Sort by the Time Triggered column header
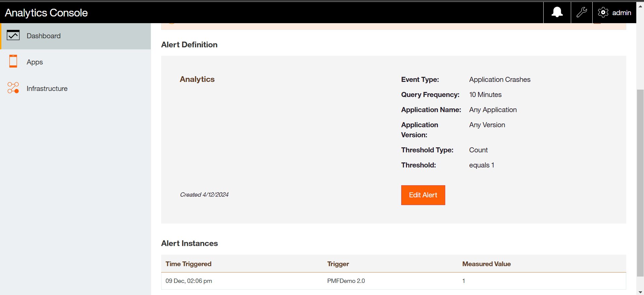The width and height of the screenshot is (644, 295). [x=188, y=264]
